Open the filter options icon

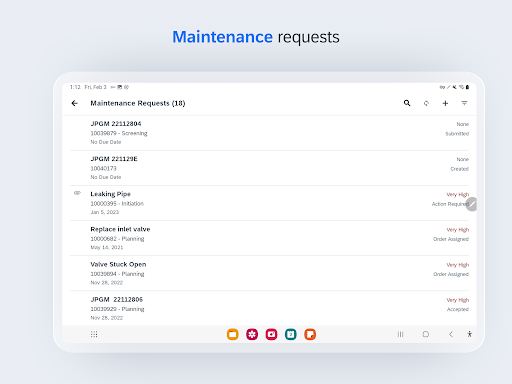point(464,103)
